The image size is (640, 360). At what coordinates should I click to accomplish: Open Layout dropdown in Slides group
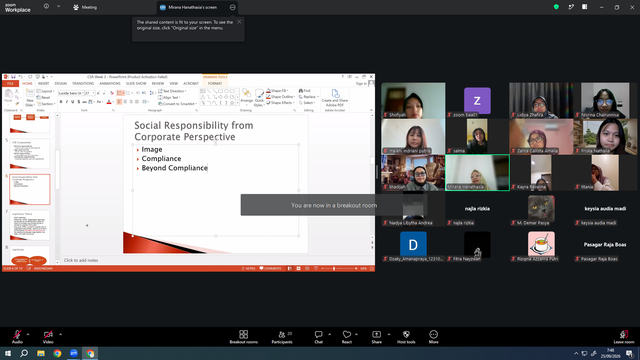[x=46, y=91]
